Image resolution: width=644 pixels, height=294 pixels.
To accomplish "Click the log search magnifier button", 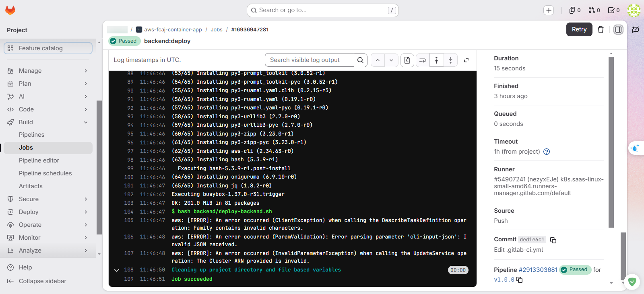I will pyautogui.click(x=361, y=60).
